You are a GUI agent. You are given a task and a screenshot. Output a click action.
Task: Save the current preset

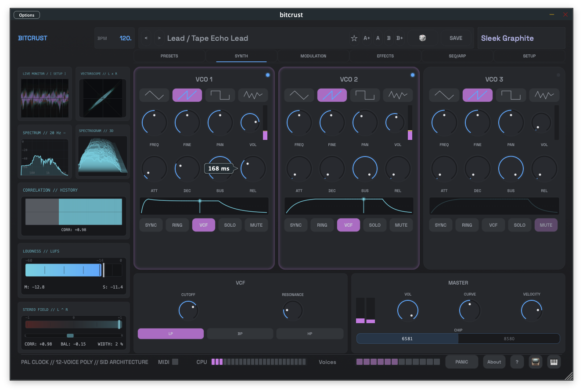click(x=456, y=38)
